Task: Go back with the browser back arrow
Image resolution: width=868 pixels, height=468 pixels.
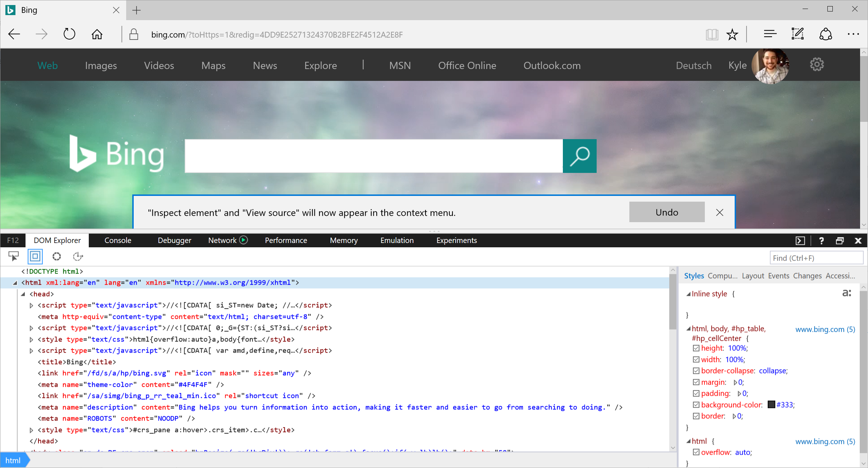Action: click(x=14, y=35)
